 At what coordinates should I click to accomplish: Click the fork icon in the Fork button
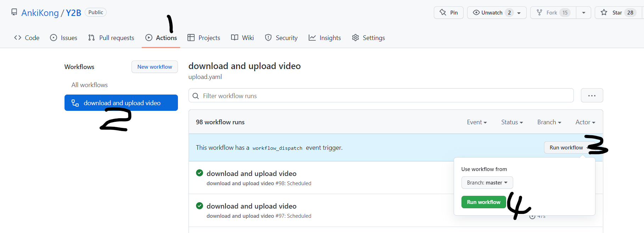[x=539, y=12]
